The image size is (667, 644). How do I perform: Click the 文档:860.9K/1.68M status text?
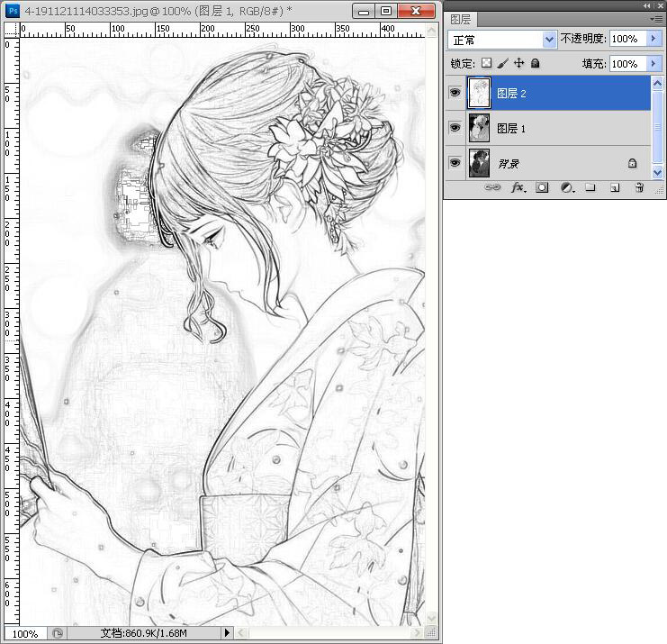pyautogui.click(x=143, y=633)
